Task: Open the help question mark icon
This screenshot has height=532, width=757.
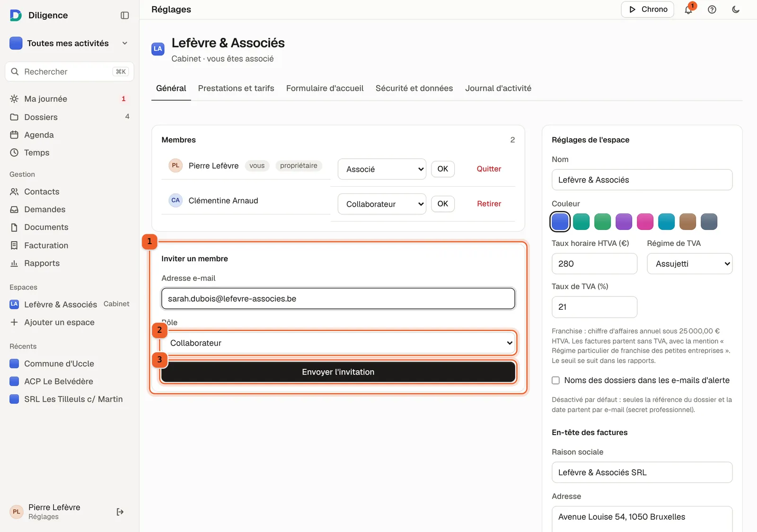Action: point(712,9)
